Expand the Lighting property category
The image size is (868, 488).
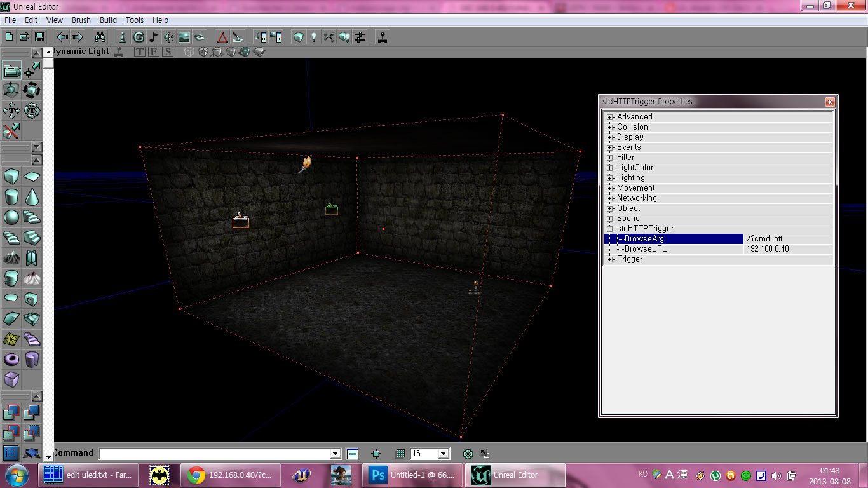tap(610, 178)
